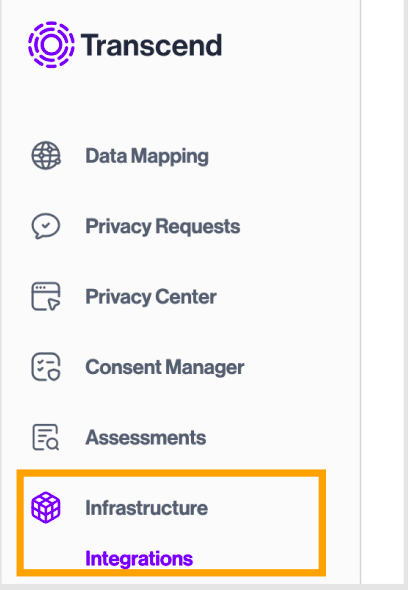408x590 pixels.
Task: Click the gray scrollbar strip at far right
Action: [x=406, y=295]
